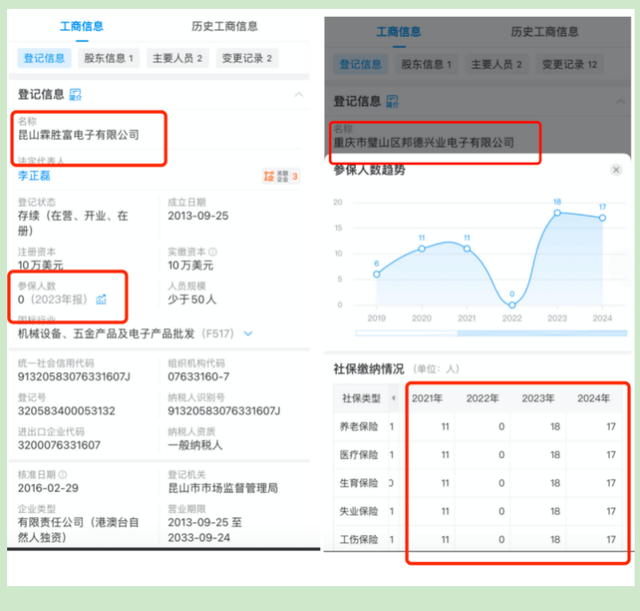Click company name 昆山霖胜富电子有限公司
The width and height of the screenshot is (640, 611).
tap(78, 135)
